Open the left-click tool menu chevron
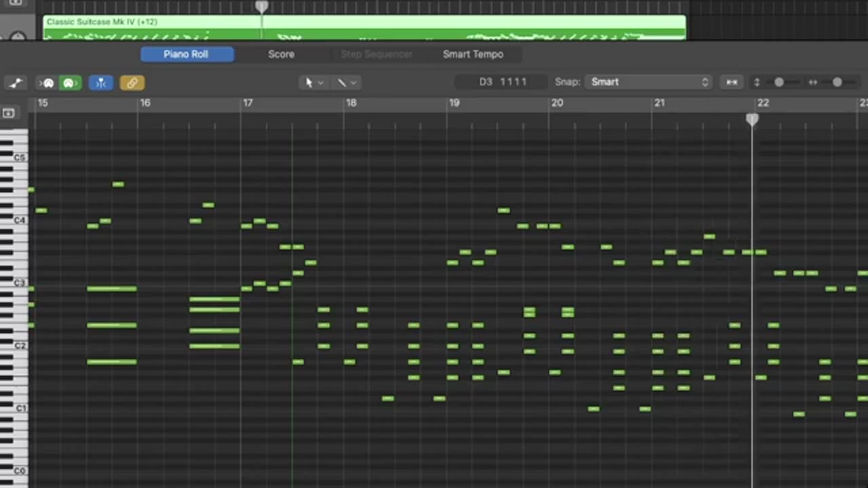Viewport: 868px width, 488px height. pyautogui.click(x=321, y=83)
